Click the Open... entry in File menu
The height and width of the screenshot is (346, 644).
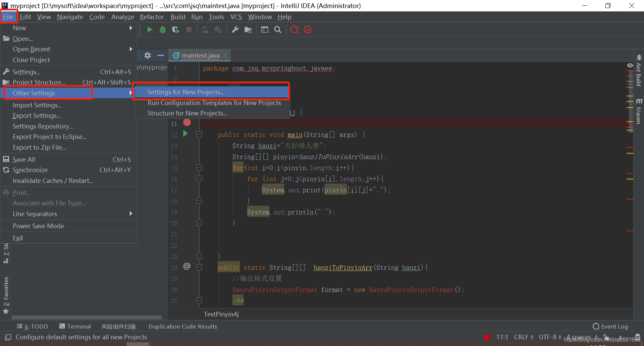click(x=69, y=39)
